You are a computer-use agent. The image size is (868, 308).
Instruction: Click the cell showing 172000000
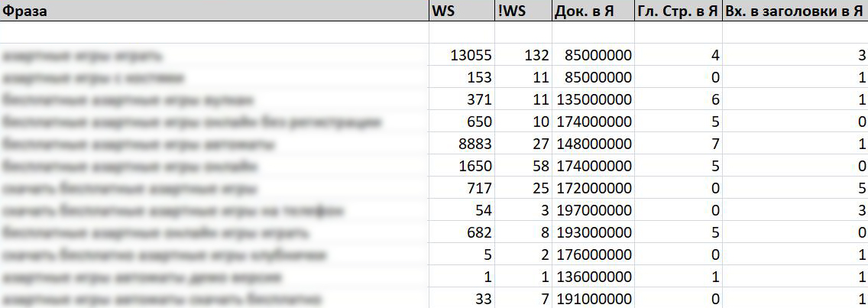coord(593,188)
